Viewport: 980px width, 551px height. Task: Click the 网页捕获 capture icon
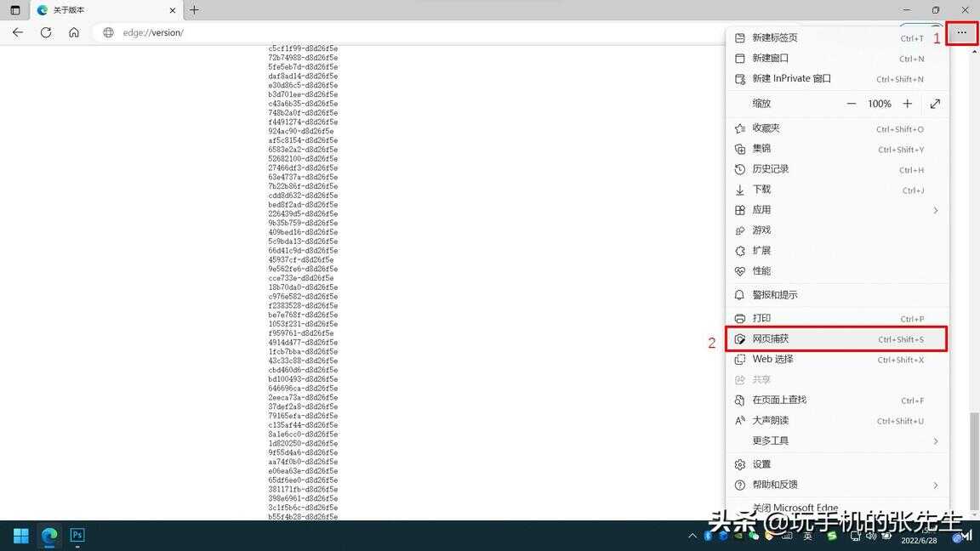[x=740, y=339]
